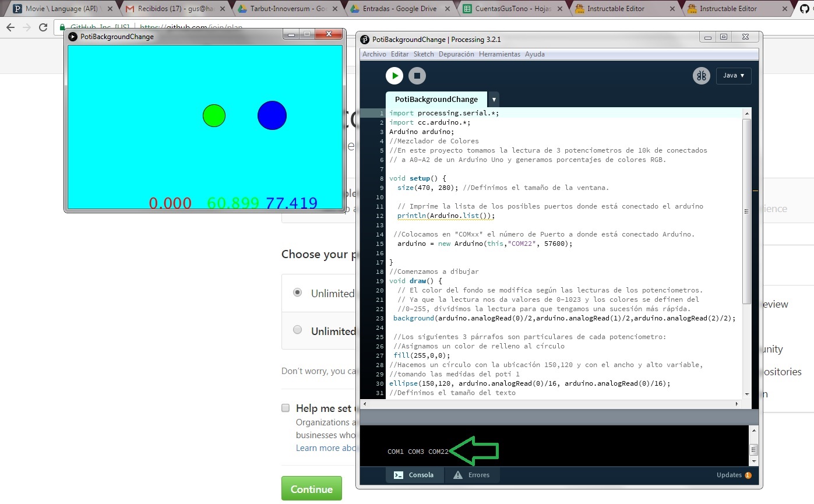Open the Sketch menu
Viewport: 814px width, 504px height.
(424, 54)
